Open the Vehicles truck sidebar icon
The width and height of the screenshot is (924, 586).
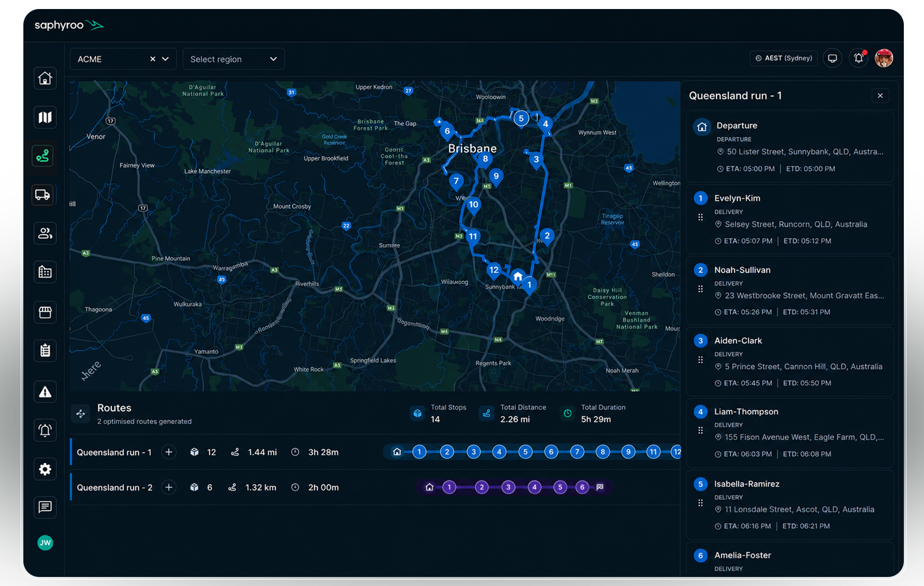(x=43, y=195)
